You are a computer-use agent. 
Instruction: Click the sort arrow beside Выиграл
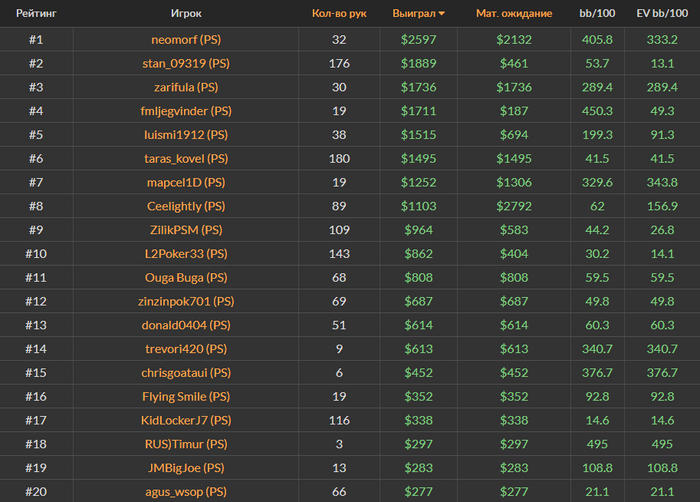point(442,15)
